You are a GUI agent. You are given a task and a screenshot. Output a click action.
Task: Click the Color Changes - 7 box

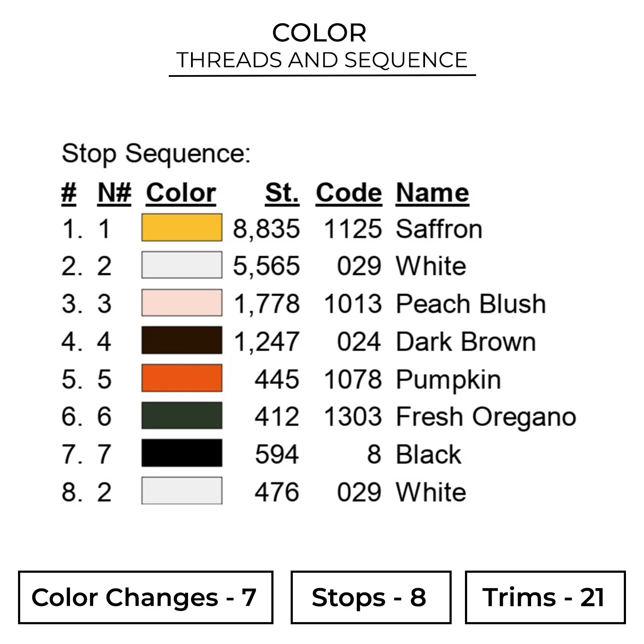click(146, 597)
